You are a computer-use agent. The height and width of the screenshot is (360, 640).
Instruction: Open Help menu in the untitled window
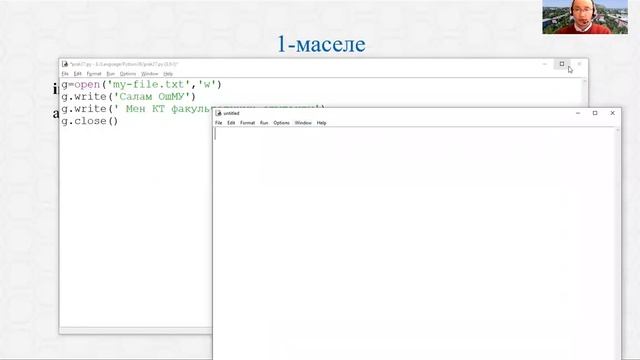322,123
